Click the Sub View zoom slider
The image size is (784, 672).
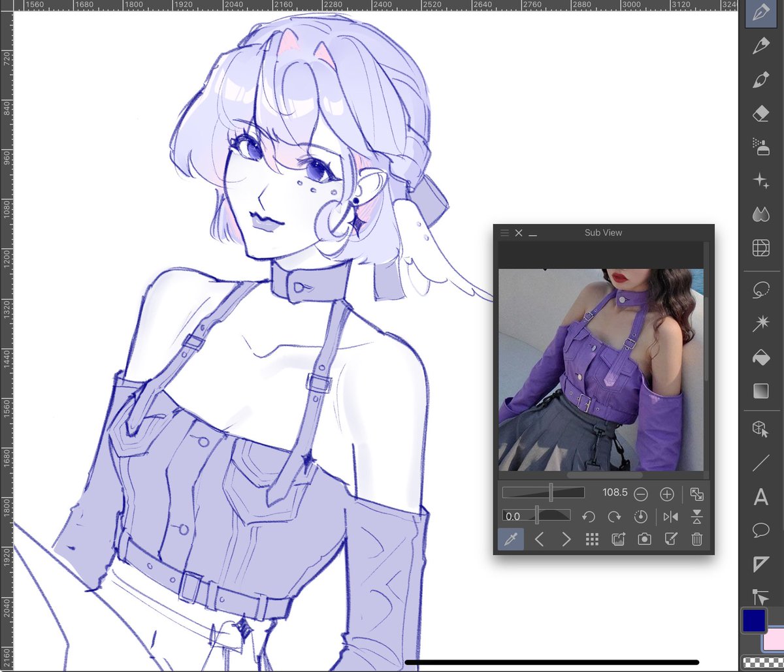(x=543, y=493)
